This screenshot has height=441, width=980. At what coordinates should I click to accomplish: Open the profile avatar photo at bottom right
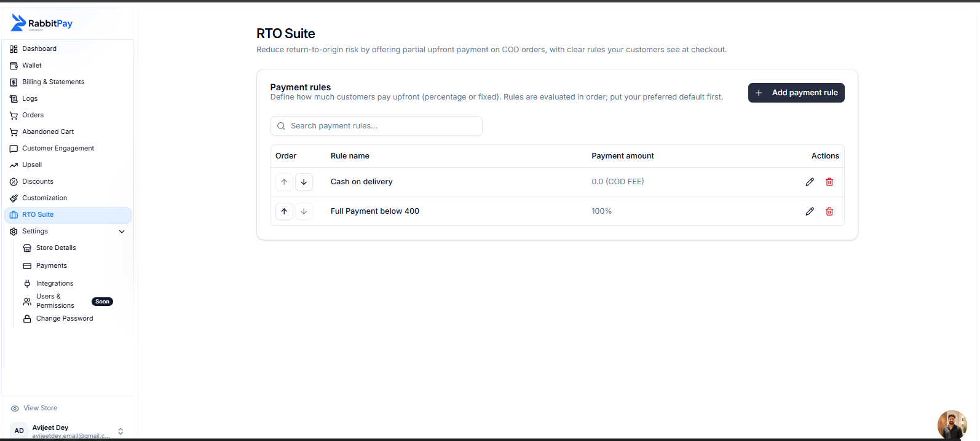click(x=952, y=425)
